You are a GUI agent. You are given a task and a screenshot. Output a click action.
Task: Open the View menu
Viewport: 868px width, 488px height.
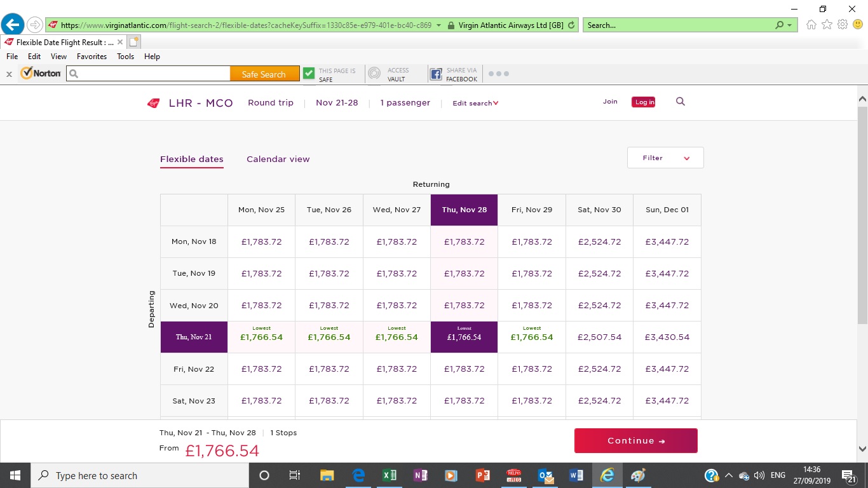click(58, 57)
